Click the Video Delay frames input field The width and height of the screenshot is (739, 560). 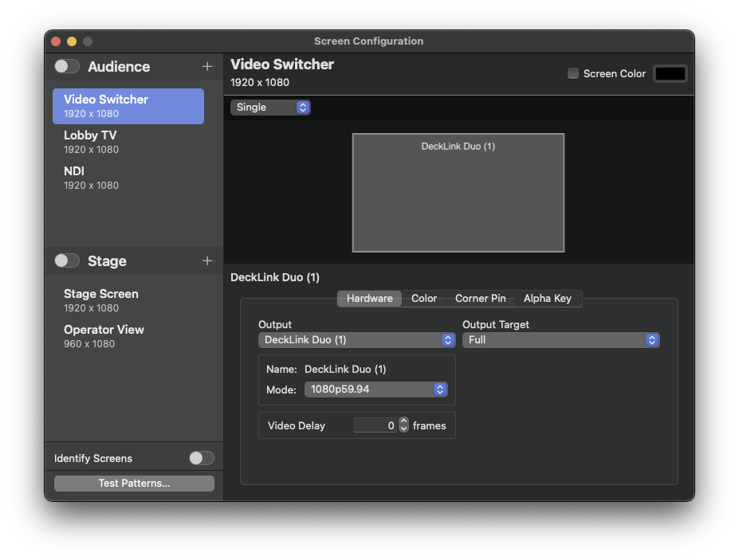[x=375, y=425]
